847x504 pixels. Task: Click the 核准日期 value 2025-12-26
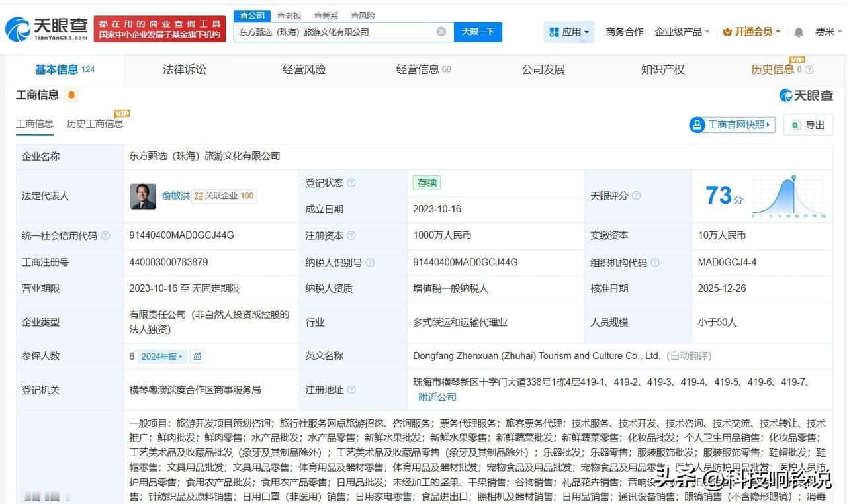pyautogui.click(x=722, y=288)
